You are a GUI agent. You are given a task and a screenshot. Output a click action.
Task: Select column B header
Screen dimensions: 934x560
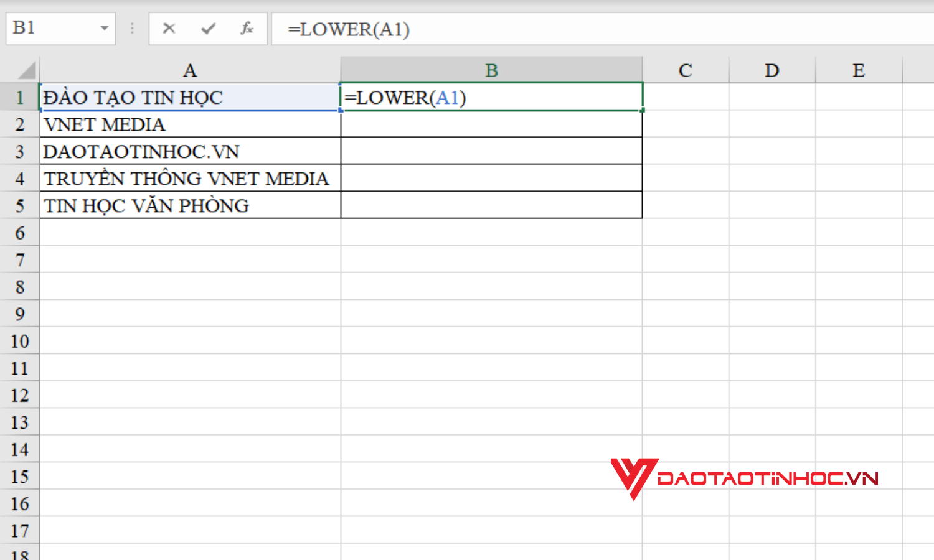491,70
